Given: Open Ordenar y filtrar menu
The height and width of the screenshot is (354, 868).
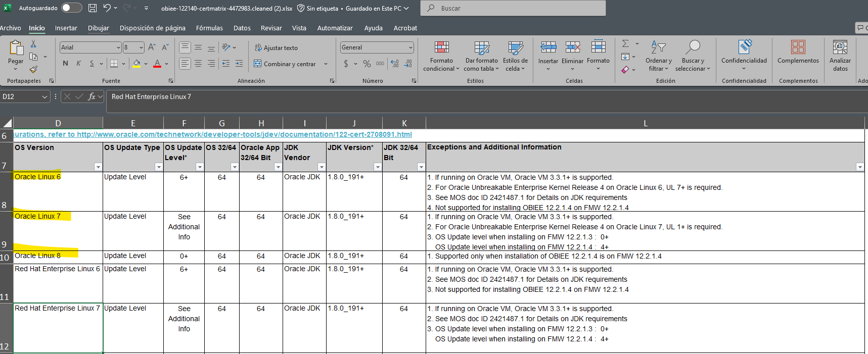Looking at the screenshot, I should coord(658,56).
